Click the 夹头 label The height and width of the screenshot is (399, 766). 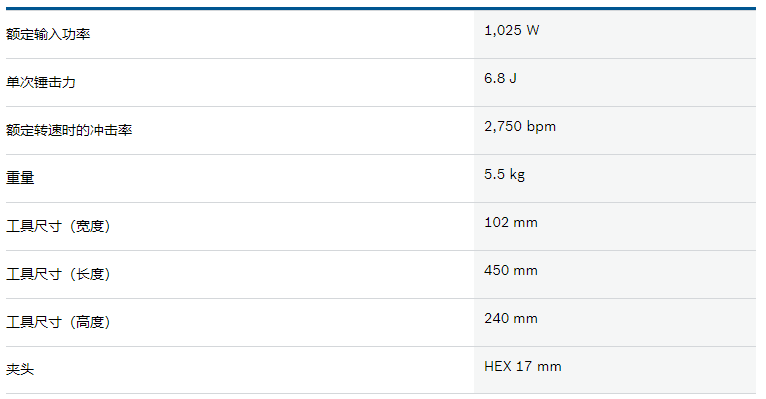click(x=20, y=369)
